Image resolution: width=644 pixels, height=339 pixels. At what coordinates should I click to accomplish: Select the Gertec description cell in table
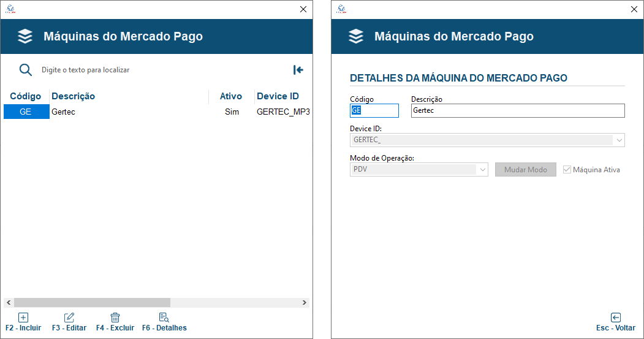pos(129,112)
